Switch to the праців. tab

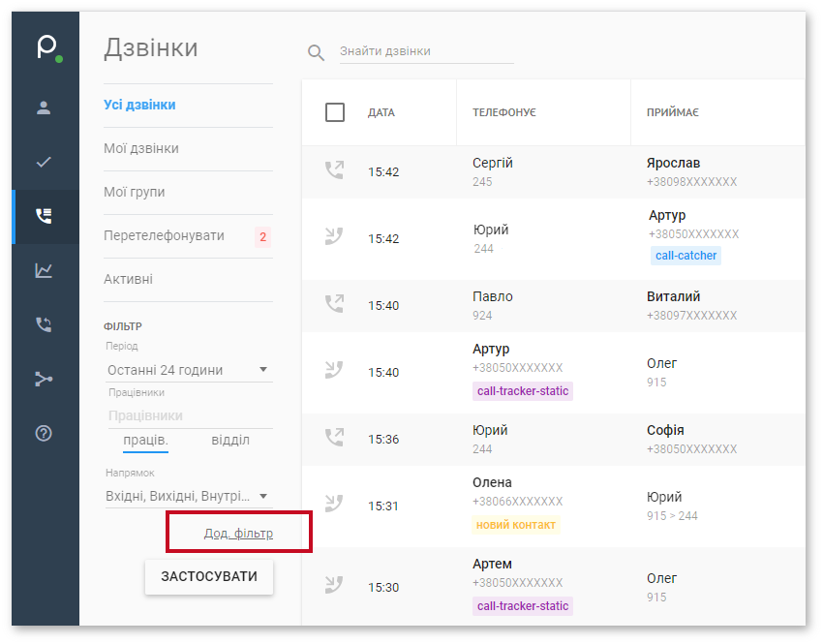pos(145,440)
